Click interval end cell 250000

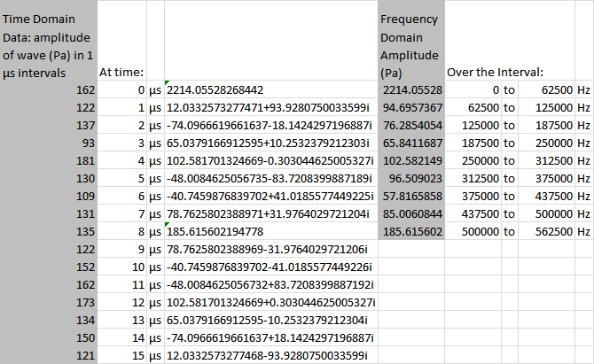click(546, 143)
